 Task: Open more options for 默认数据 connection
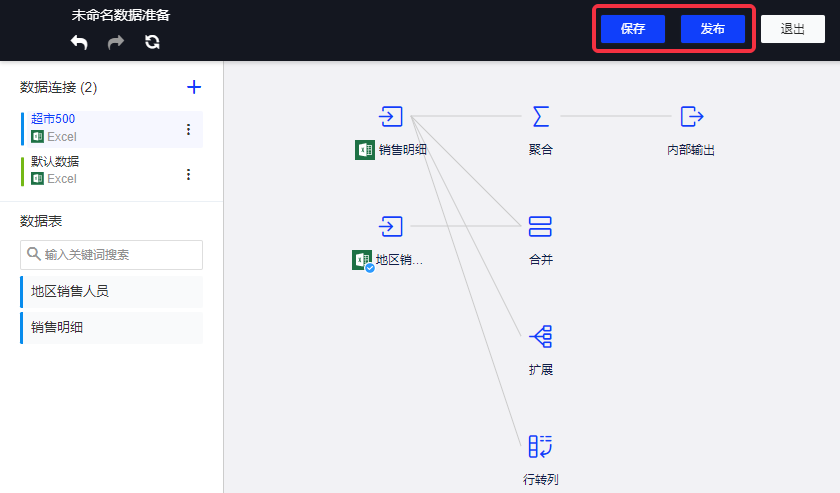point(188,174)
